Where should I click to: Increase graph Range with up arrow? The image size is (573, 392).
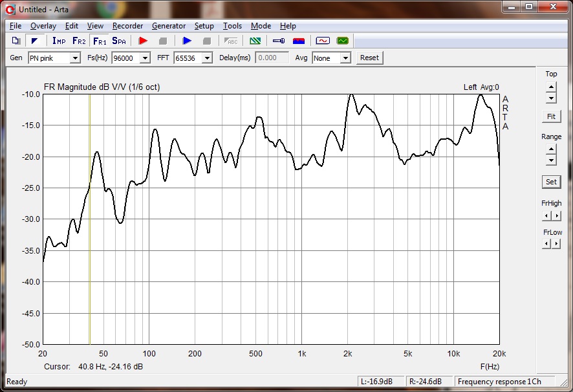pyautogui.click(x=551, y=149)
